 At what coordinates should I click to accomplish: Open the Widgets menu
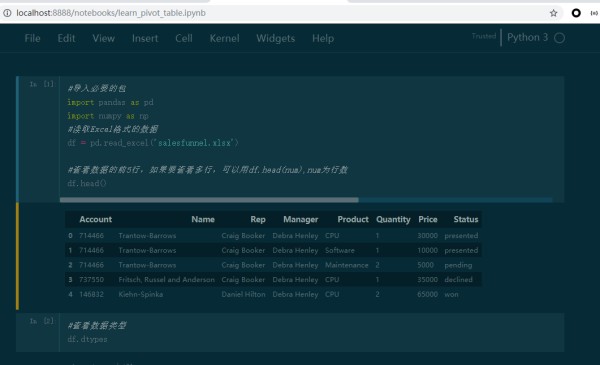click(276, 38)
